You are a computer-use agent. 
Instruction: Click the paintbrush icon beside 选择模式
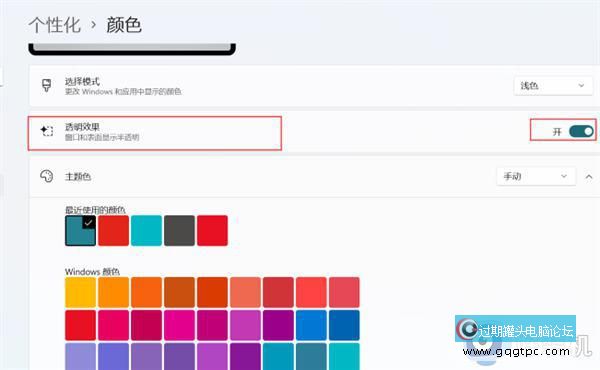pos(46,85)
